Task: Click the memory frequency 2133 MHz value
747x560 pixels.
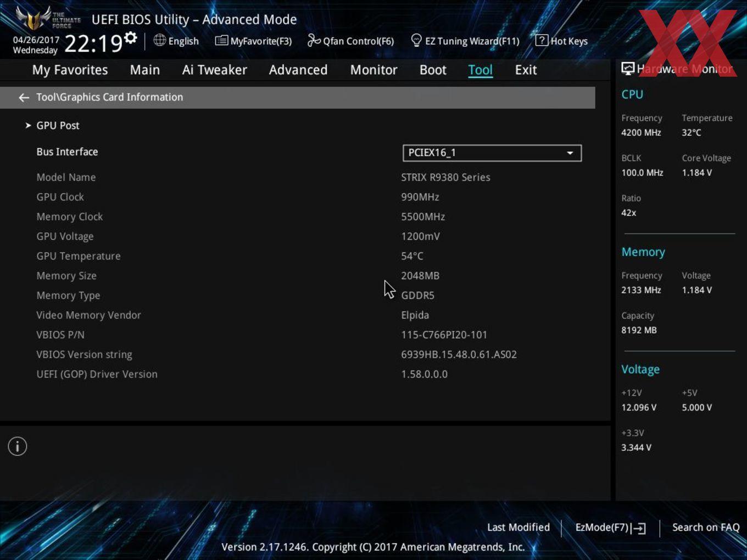Action: [x=641, y=290]
